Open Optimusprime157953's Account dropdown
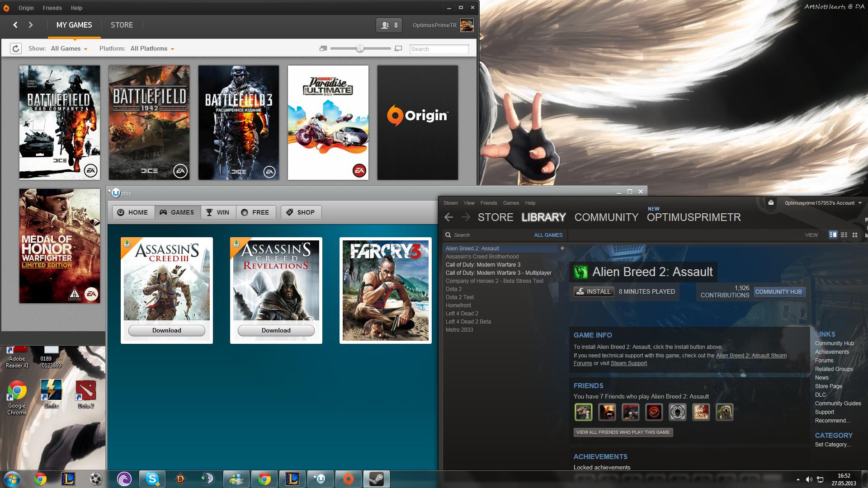Screen dimensions: 868x488 (823, 203)
